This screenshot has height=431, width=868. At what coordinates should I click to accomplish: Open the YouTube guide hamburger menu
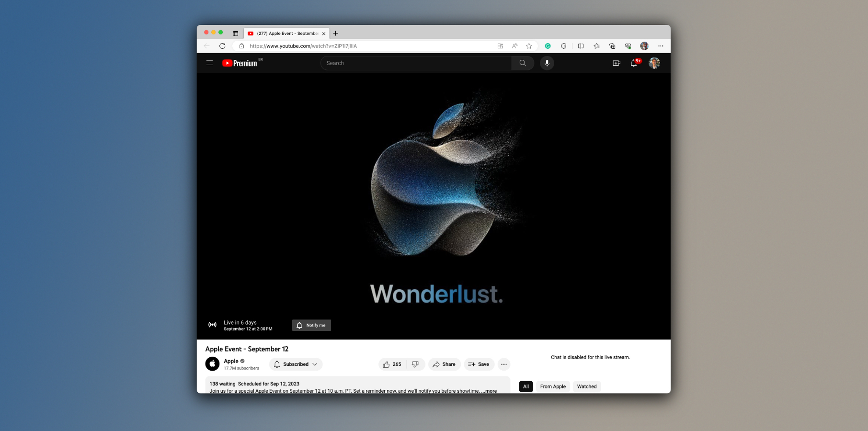pos(209,63)
